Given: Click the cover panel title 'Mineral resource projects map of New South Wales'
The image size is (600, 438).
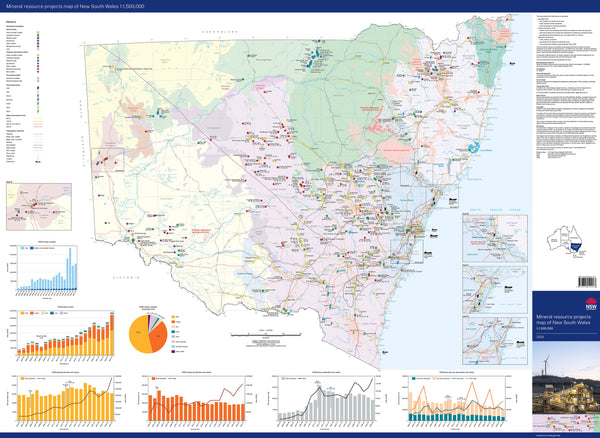Looking at the screenshot, I should 563,320.
